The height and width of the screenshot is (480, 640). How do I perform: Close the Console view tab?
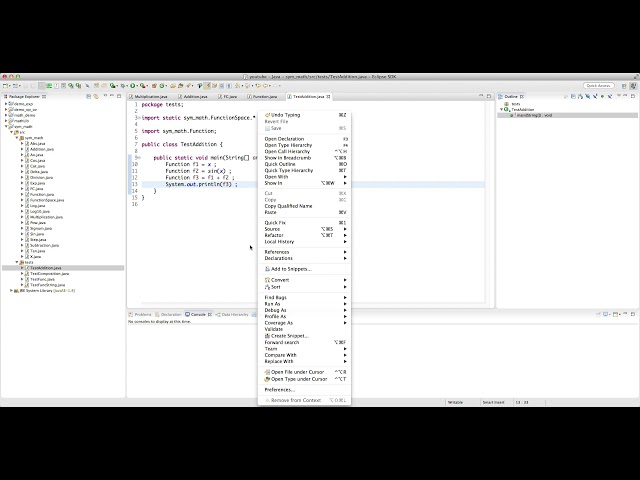210,315
